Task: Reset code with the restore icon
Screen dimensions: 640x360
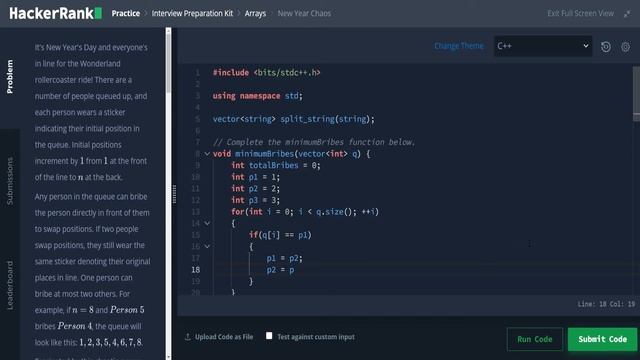Action: (606, 47)
